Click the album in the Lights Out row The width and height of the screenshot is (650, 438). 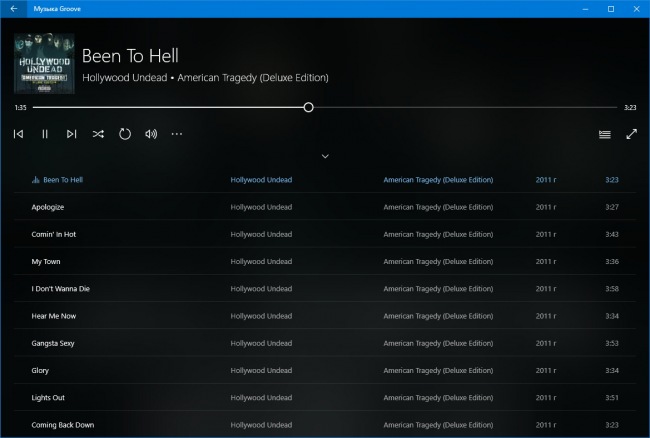click(x=438, y=398)
